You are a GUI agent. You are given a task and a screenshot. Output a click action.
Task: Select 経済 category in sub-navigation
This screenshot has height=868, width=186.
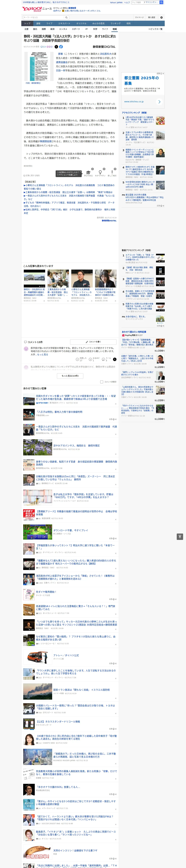tap(52, 29)
